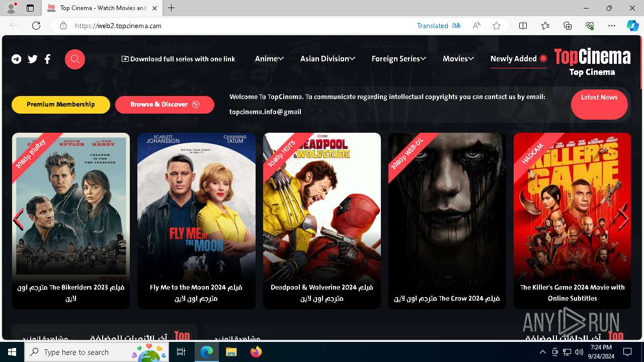View site information lock icon
The height and width of the screenshot is (362, 644).
pyautogui.click(x=63, y=26)
